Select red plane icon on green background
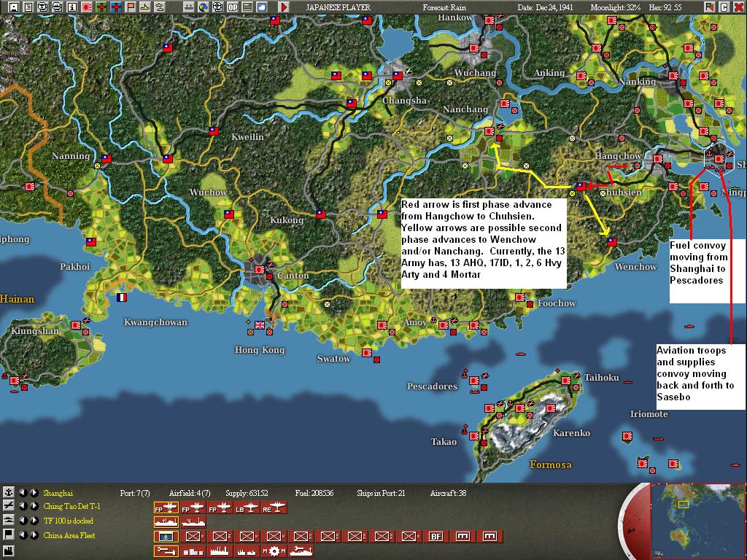 pos(101,7)
